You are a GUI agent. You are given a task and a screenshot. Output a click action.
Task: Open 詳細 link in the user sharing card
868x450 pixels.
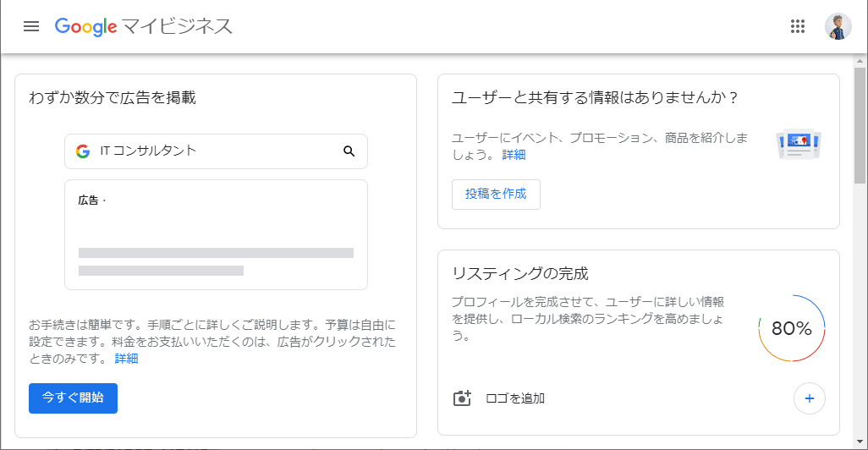[514, 155]
